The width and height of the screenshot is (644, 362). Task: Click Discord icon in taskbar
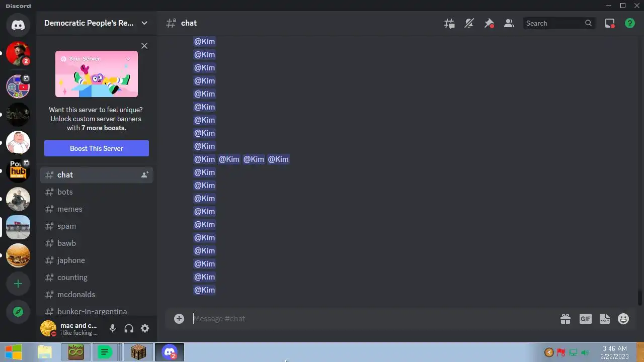pyautogui.click(x=170, y=352)
